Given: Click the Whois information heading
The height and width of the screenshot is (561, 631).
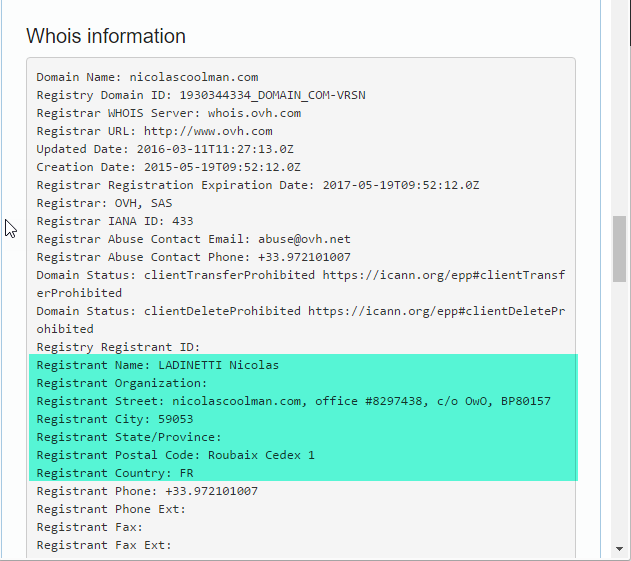Looking at the screenshot, I should click(105, 37).
